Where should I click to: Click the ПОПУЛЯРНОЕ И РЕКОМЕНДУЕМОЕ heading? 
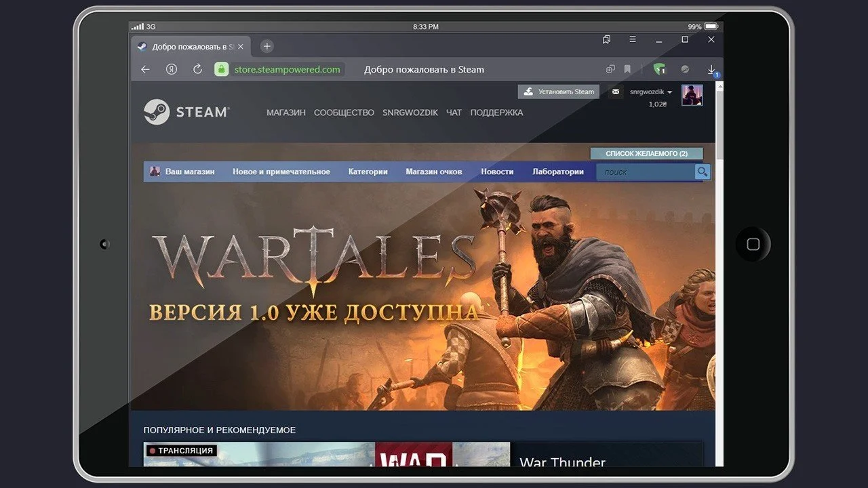click(x=220, y=430)
